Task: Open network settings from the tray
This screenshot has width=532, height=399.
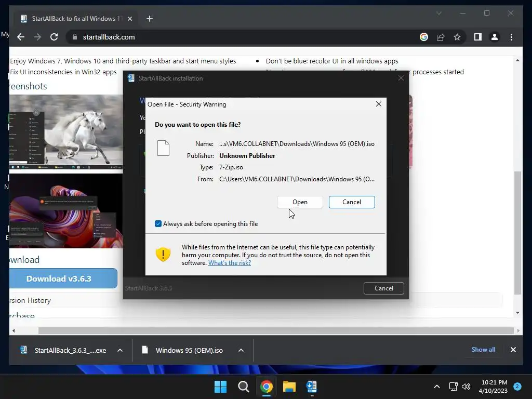Action: (453, 387)
